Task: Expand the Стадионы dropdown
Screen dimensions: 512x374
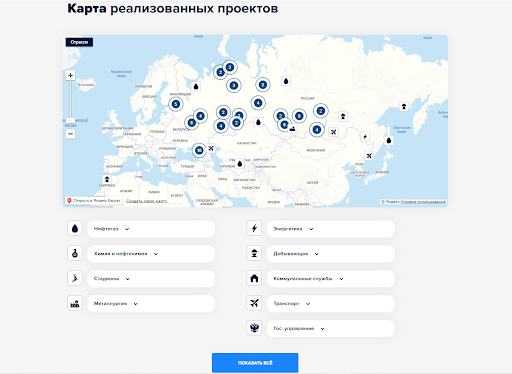Action: [151, 279]
